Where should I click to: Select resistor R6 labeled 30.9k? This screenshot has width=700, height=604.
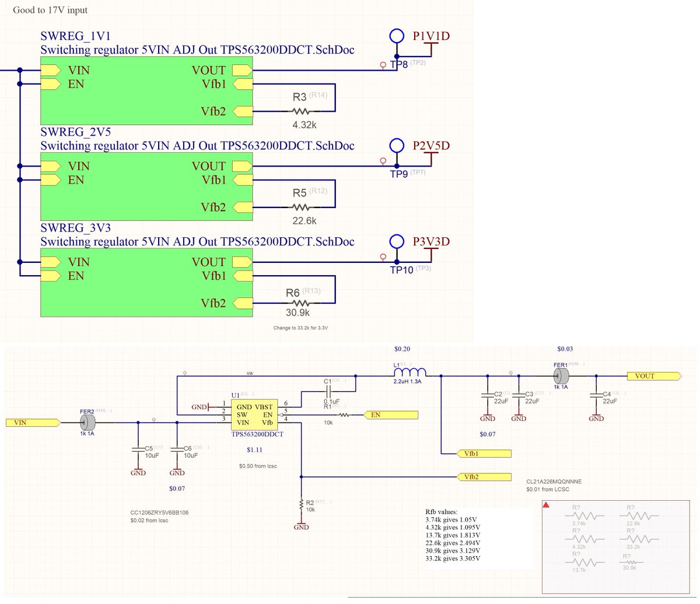(x=300, y=304)
